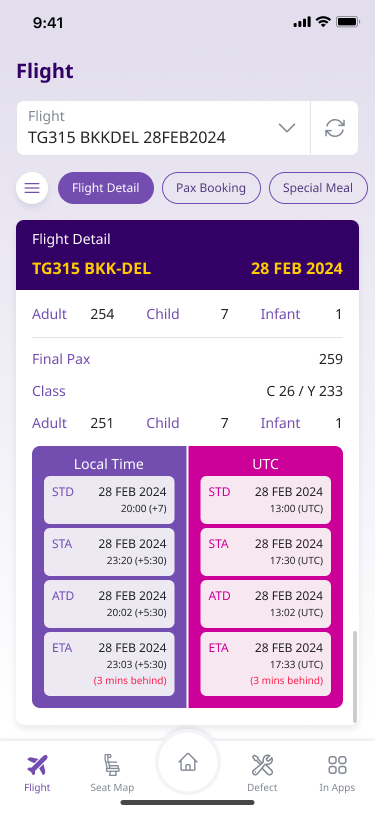Open the TG315 BKKDEL 28FEB2024 flight dropdown
The width and height of the screenshot is (375, 813).
click(163, 128)
